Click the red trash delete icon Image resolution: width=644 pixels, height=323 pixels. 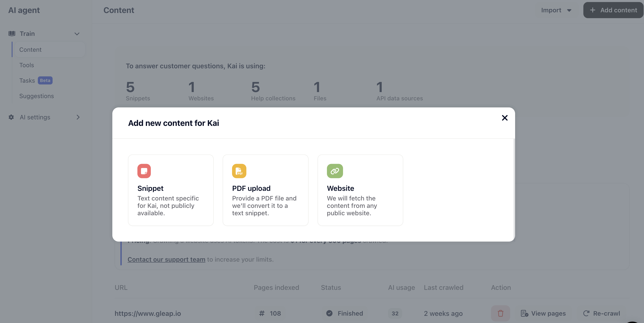(500, 313)
